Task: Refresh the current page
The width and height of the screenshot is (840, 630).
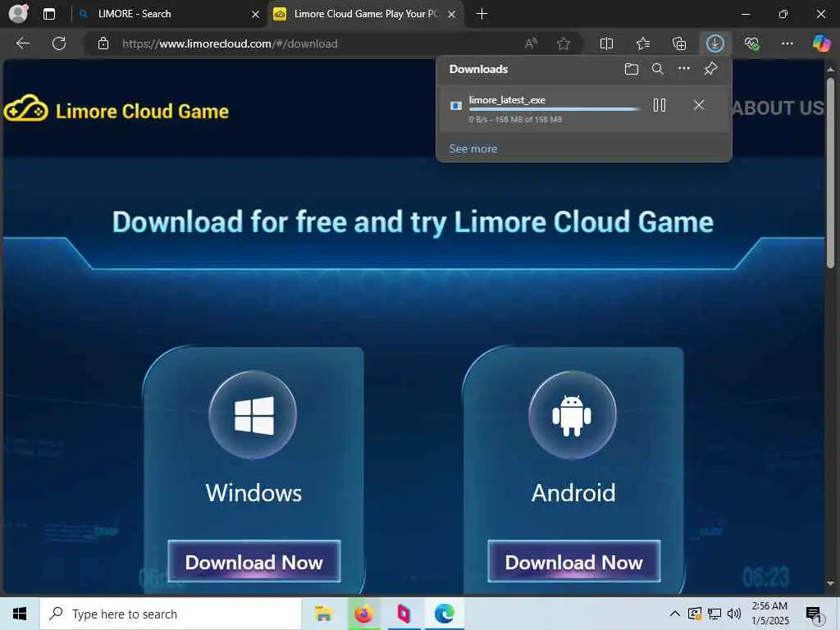Action: coord(59,43)
